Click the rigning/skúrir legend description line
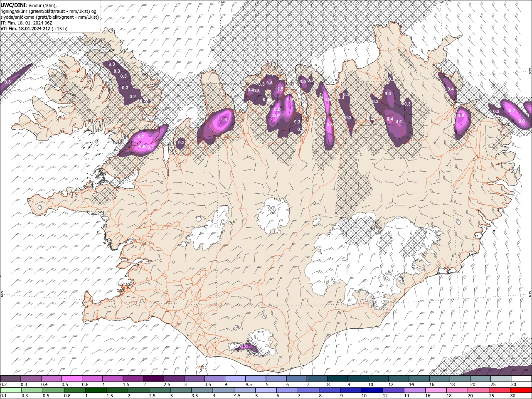532x399 pixels. tap(48, 11)
